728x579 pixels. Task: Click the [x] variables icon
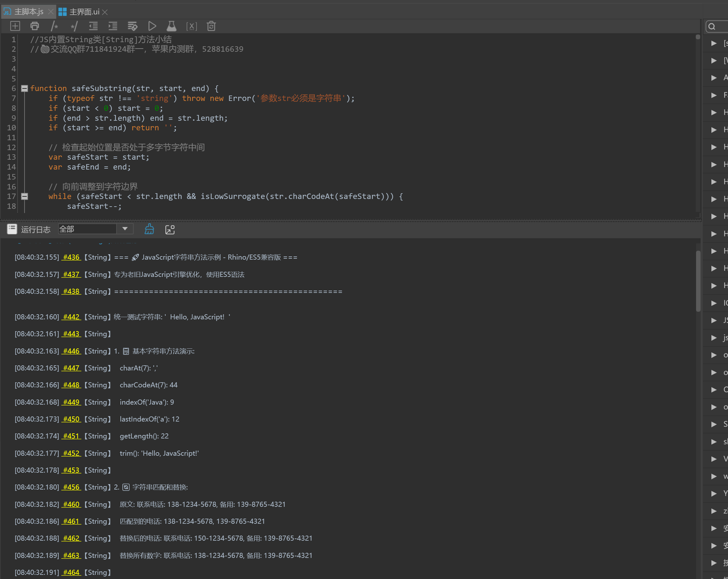click(192, 26)
